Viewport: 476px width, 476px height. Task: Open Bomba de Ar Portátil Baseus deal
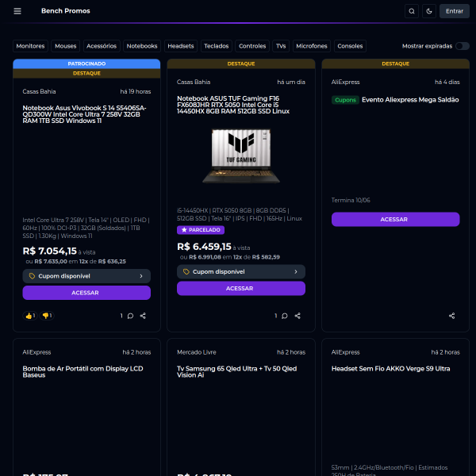click(x=83, y=371)
